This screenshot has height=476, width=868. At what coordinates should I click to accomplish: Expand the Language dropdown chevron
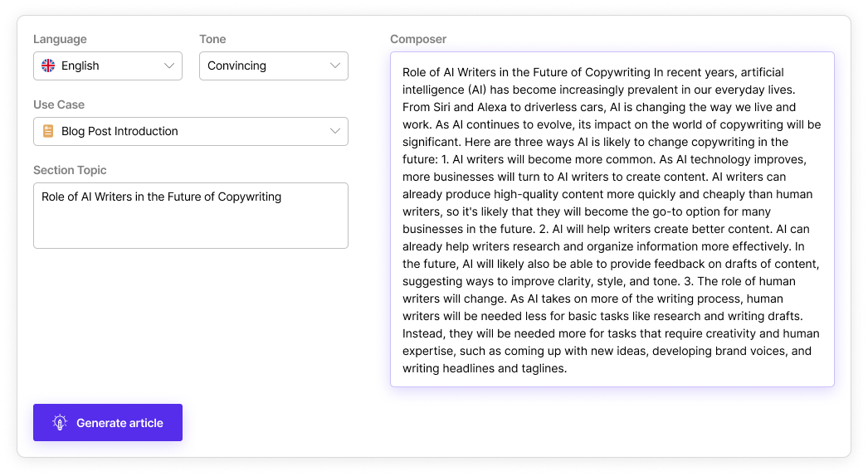168,66
